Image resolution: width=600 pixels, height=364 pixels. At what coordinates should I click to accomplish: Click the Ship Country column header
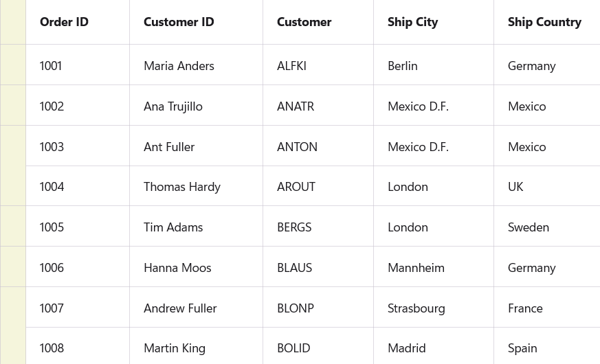544,22
